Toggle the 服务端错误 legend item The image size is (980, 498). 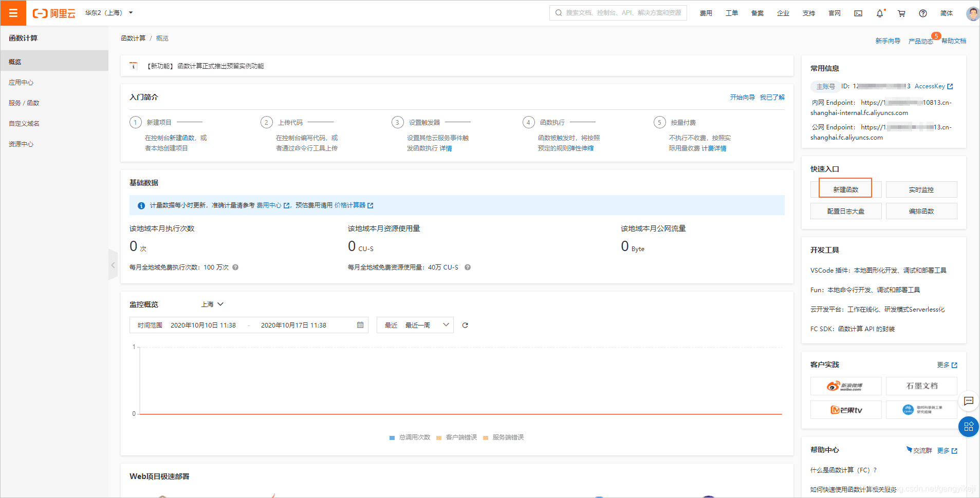503,437
